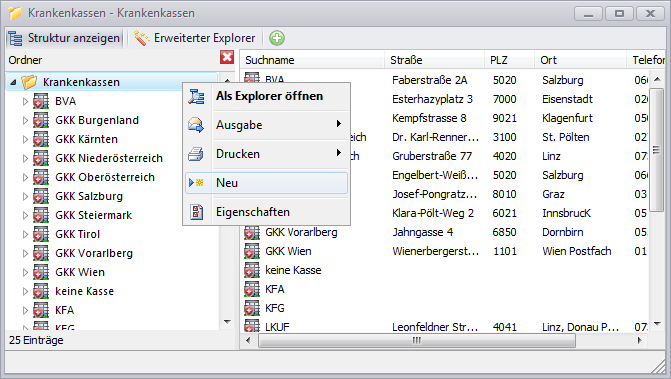Expand the GKK Kärnten node
This screenshot has height=379, width=671.
(x=25, y=139)
